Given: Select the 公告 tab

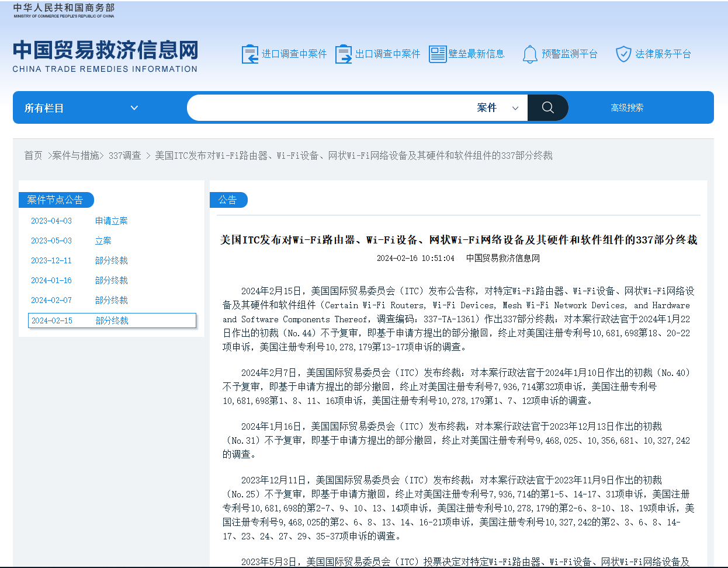Looking at the screenshot, I should (228, 200).
